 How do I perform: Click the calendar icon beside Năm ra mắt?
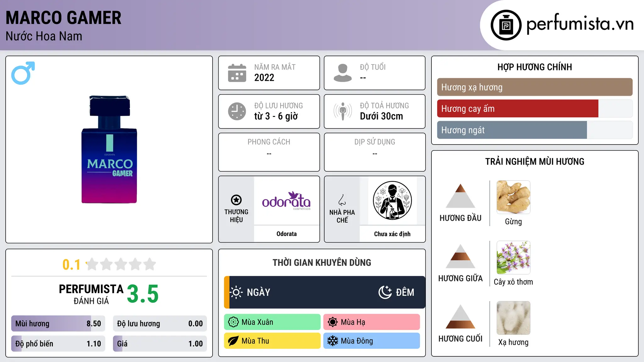coord(237,73)
